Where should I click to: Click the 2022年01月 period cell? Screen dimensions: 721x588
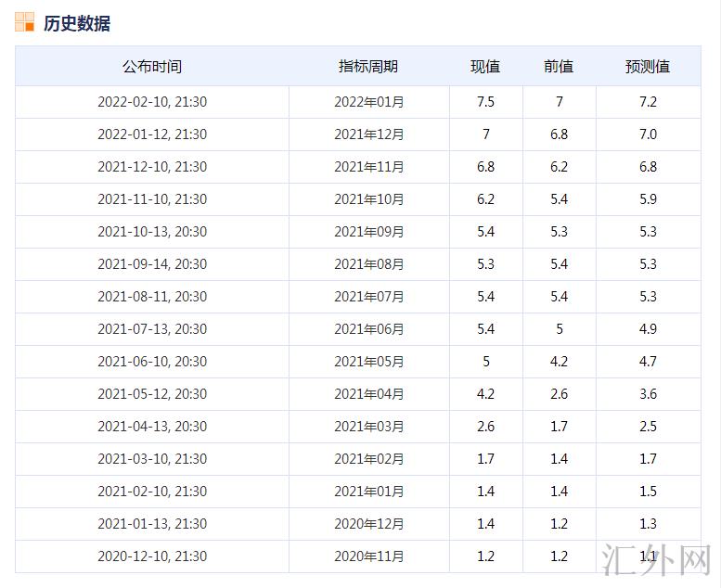click(x=368, y=102)
